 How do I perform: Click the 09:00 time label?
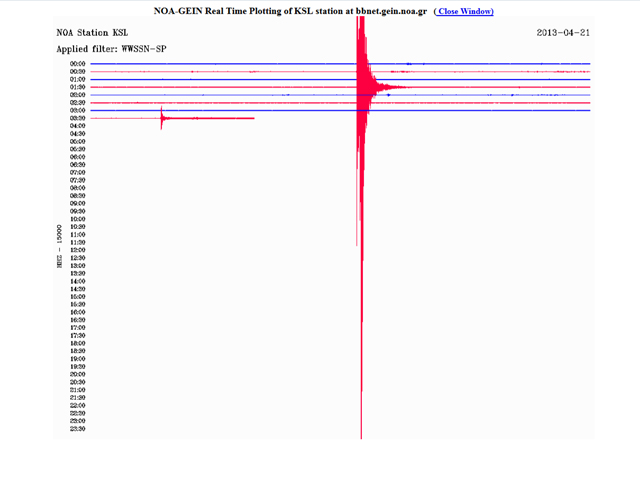pos(77,203)
